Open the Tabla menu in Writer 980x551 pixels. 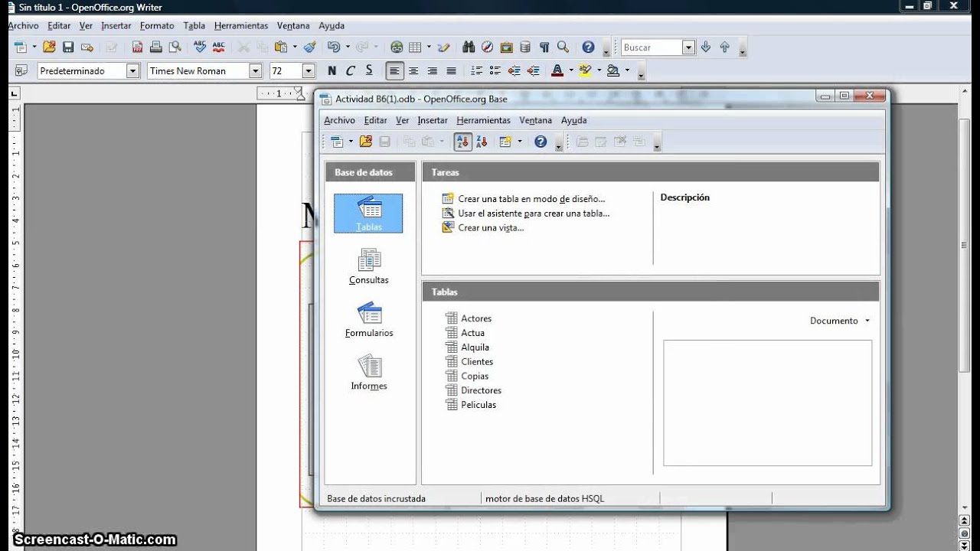tap(194, 25)
